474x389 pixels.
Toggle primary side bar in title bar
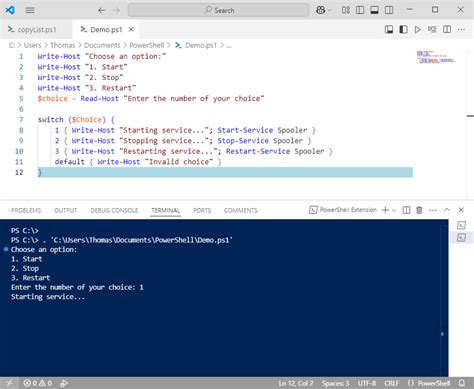(360, 10)
